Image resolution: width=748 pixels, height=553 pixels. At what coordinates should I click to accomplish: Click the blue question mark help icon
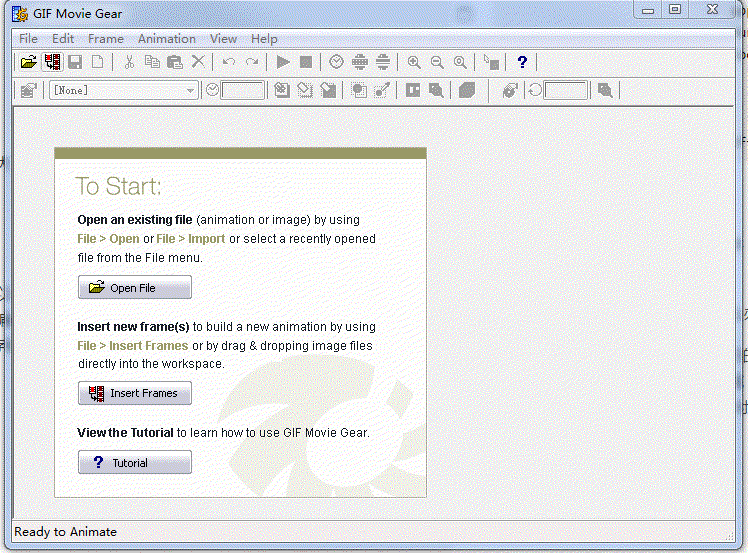[x=522, y=62]
